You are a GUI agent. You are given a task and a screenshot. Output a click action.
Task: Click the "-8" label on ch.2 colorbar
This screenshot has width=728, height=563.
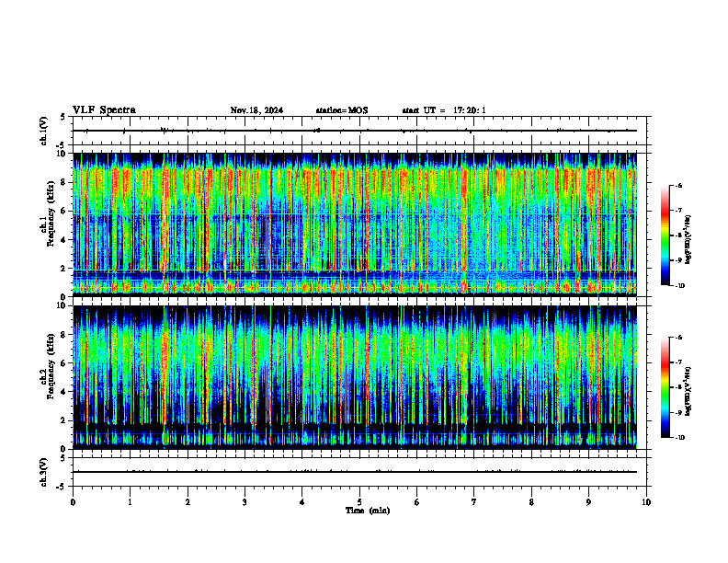point(678,387)
